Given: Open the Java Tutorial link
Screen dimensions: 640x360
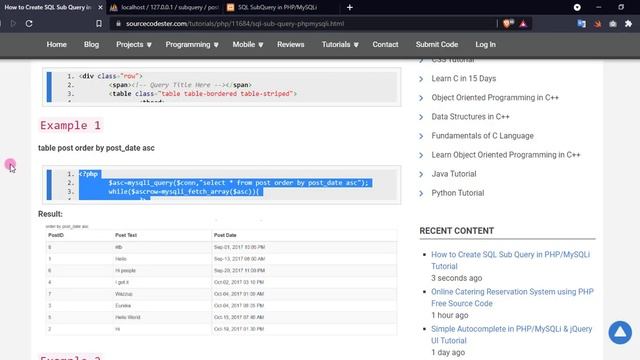Looking at the screenshot, I should point(454,174).
